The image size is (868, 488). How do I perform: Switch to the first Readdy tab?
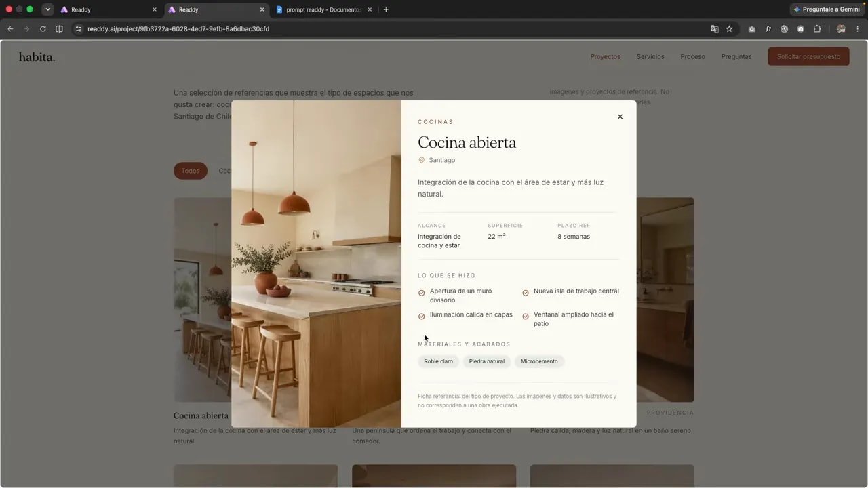click(x=108, y=9)
